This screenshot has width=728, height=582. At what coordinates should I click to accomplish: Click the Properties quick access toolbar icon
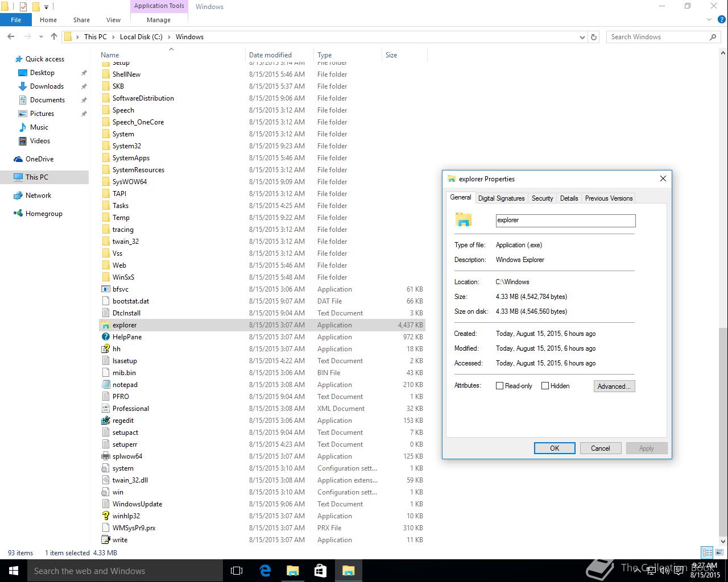click(23, 7)
